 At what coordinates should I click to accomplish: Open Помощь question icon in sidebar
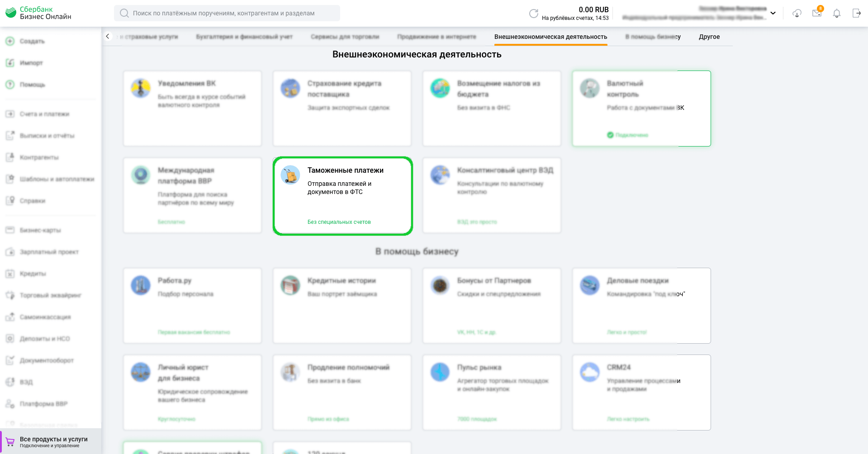[10, 85]
